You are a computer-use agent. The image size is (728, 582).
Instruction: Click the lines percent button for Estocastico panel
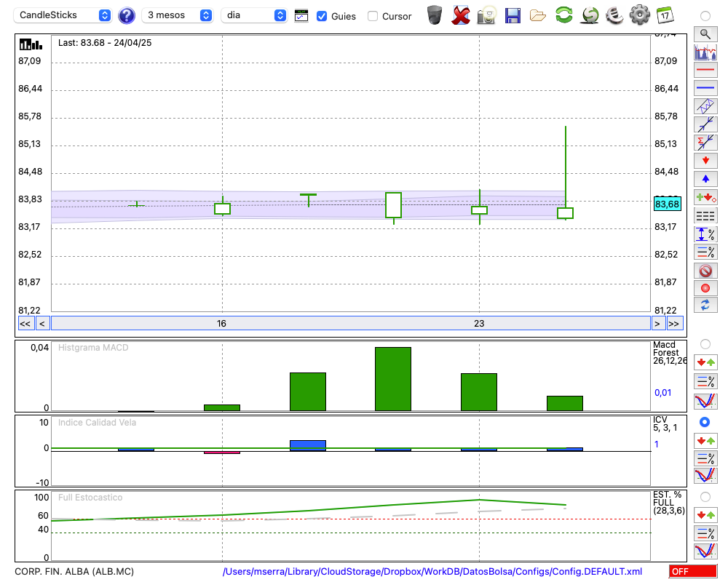[705, 533]
